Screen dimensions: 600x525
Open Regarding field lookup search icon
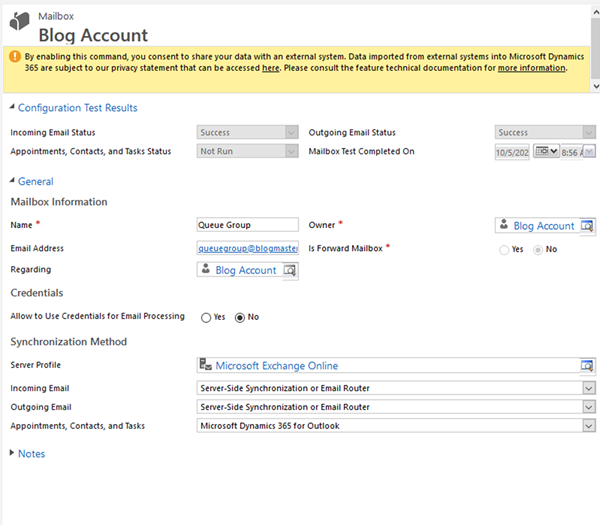[x=289, y=270]
